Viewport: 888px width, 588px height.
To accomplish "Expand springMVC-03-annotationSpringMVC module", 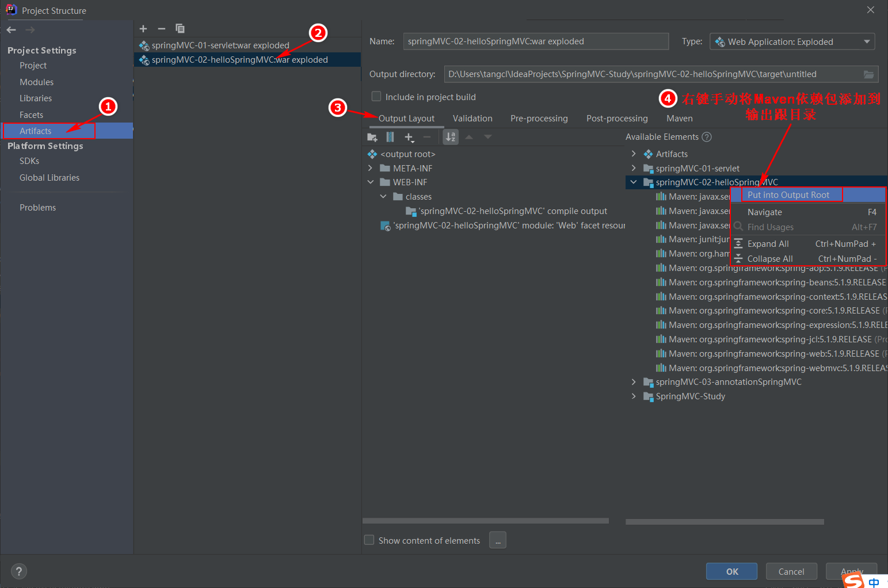I will pyautogui.click(x=634, y=382).
